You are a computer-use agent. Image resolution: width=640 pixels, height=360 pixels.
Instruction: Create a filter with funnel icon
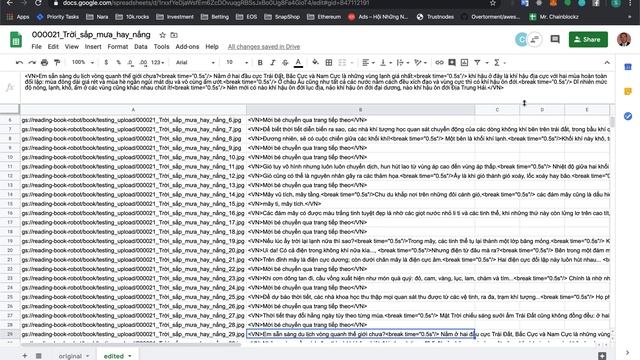pyautogui.click(x=477, y=62)
